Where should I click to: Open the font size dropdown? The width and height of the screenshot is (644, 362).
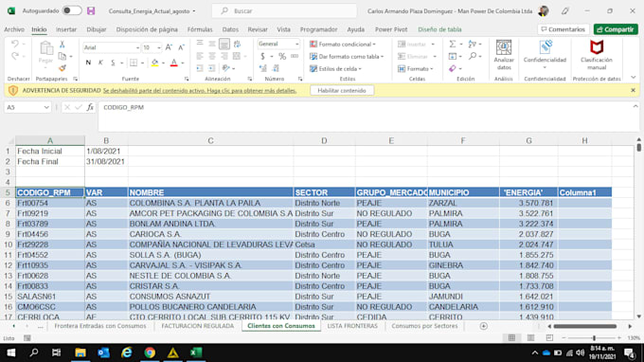click(158, 47)
